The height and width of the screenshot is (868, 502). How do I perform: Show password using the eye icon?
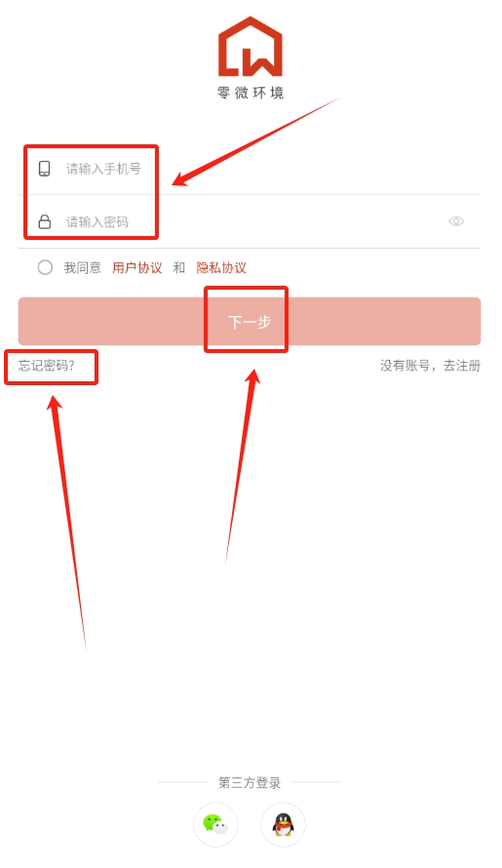coord(456,221)
